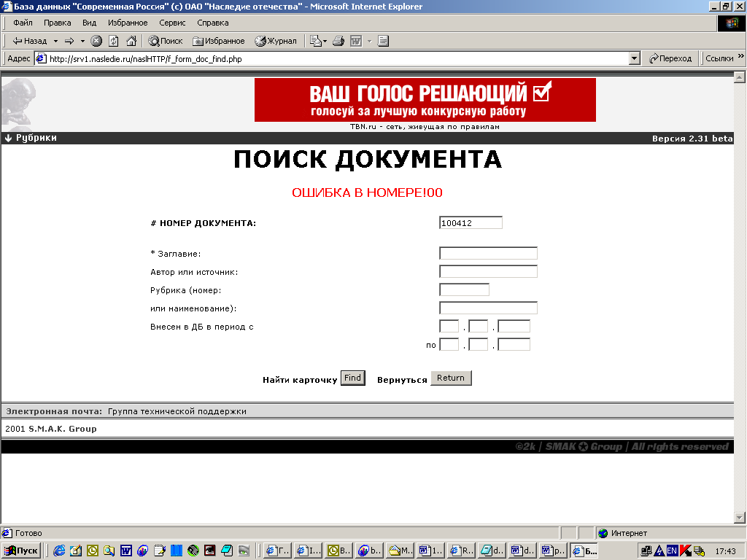This screenshot has height=560, width=747.
Task: Open the Группа технической поддержки email link
Action: coord(177,411)
